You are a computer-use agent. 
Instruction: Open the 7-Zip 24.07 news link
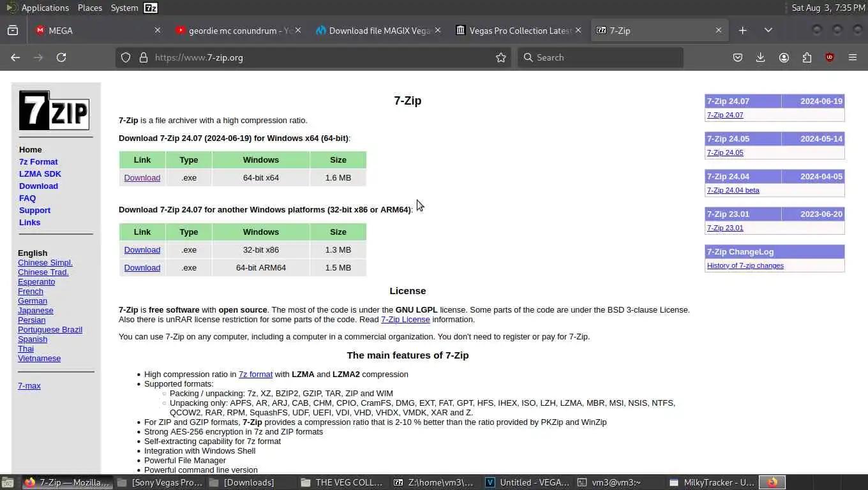(725, 115)
